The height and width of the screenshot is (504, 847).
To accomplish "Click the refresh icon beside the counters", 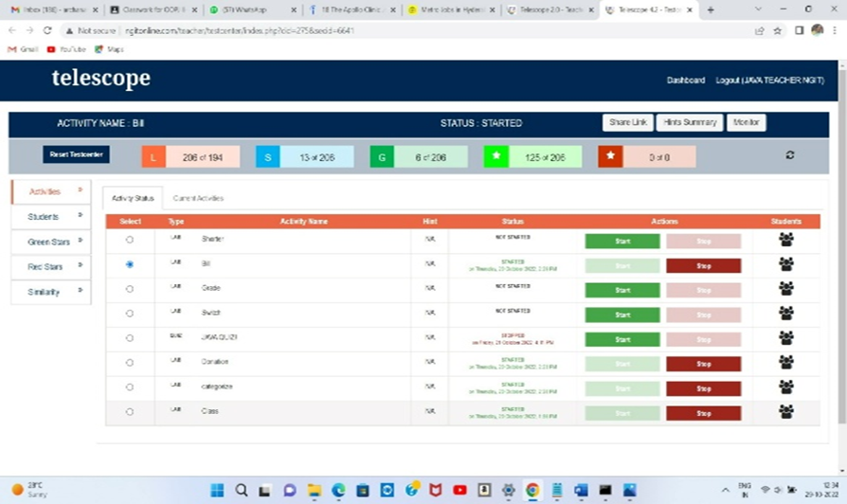I will tap(790, 155).
